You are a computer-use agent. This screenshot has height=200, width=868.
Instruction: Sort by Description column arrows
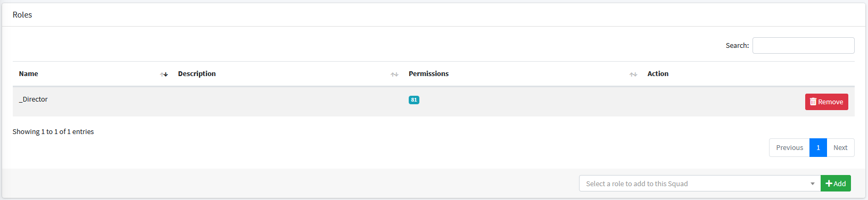[x=394, y=74]
